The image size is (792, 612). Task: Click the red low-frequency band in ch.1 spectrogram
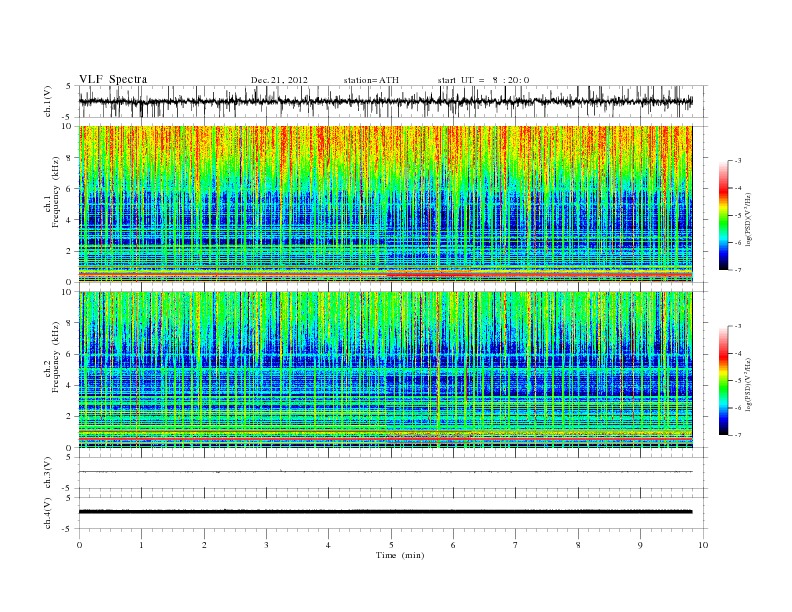386,275
